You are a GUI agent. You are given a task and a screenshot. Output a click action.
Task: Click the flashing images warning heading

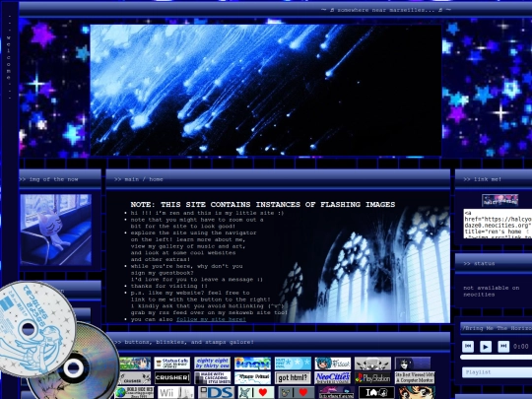263,204
